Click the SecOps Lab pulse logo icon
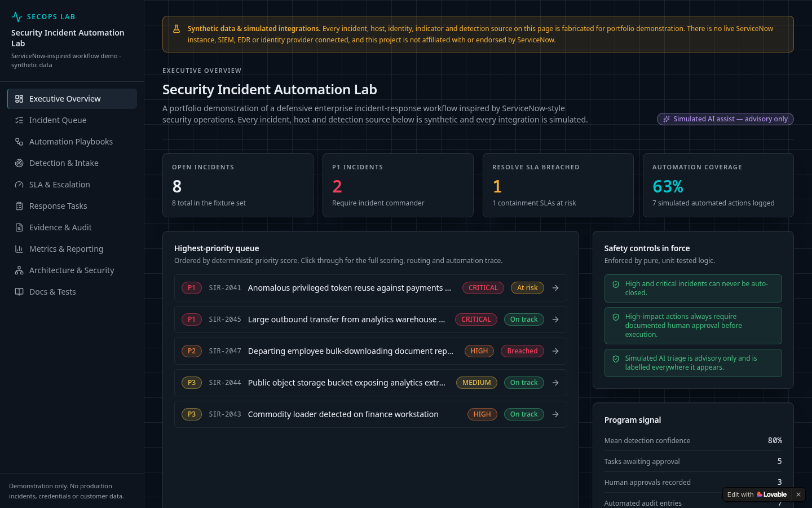 [x=17, y=17]
